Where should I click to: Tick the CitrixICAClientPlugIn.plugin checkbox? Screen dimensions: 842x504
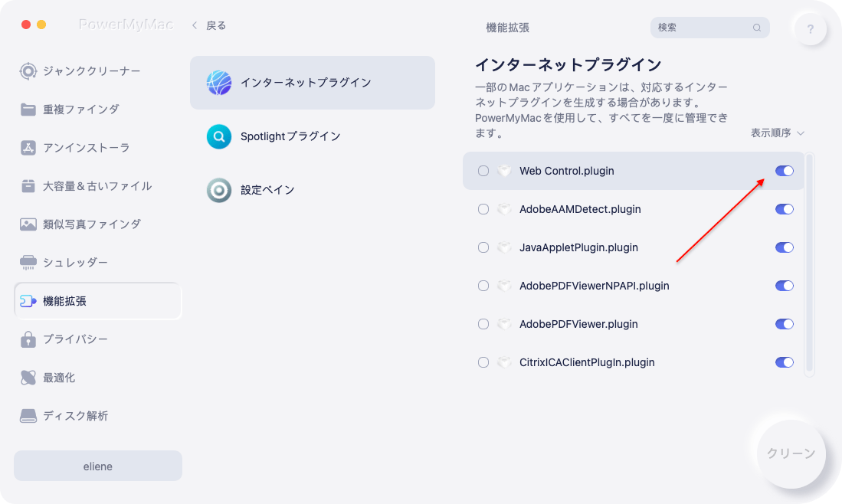point(483,362)
